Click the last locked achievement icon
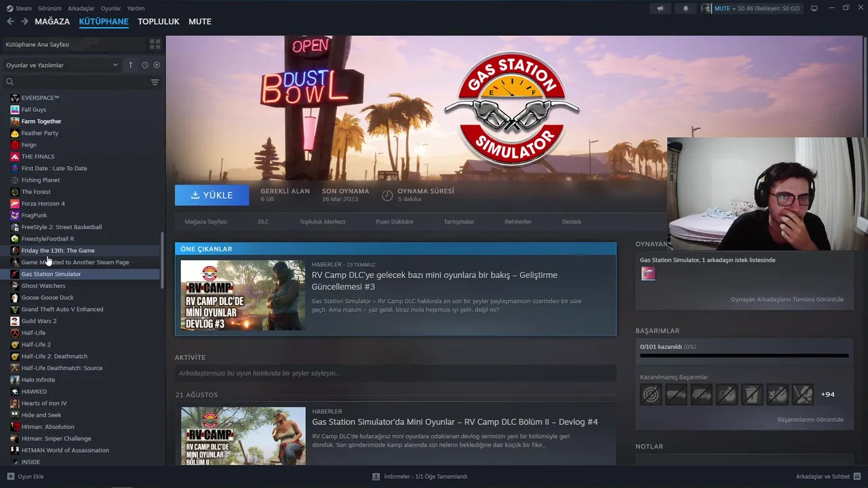 click(802, 394)
